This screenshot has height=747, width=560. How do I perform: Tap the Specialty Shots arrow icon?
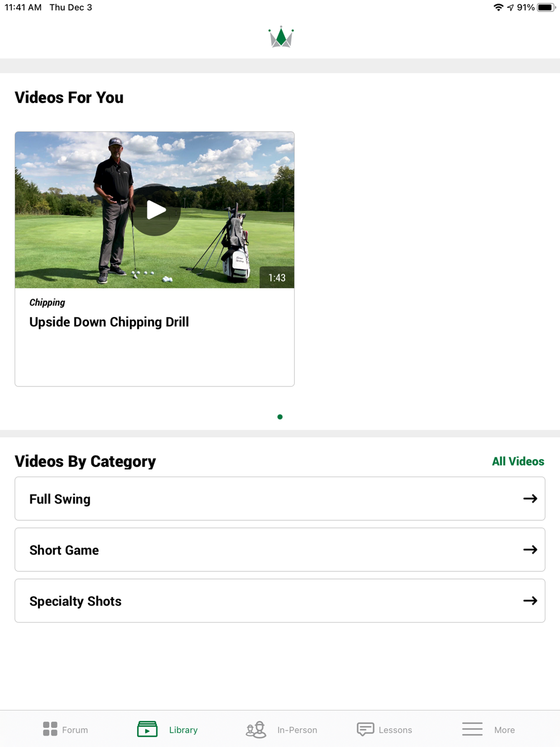coord(530,600)
